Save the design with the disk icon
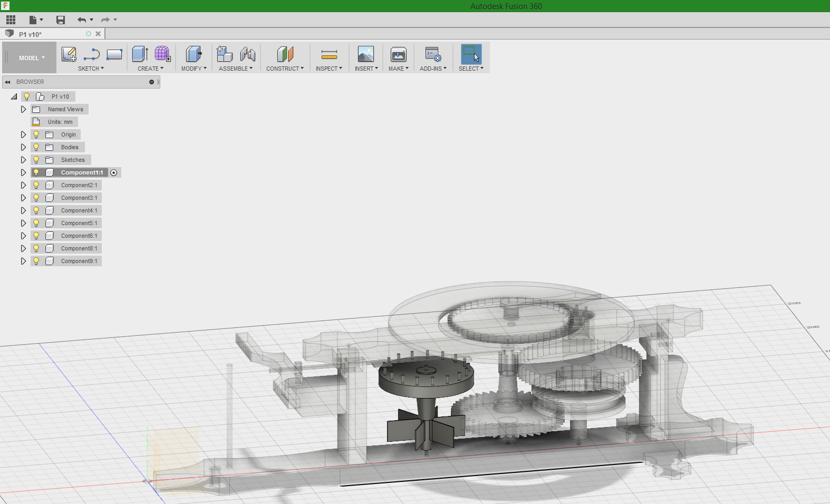This screenshot has height=504, width=830. (61, 20)
